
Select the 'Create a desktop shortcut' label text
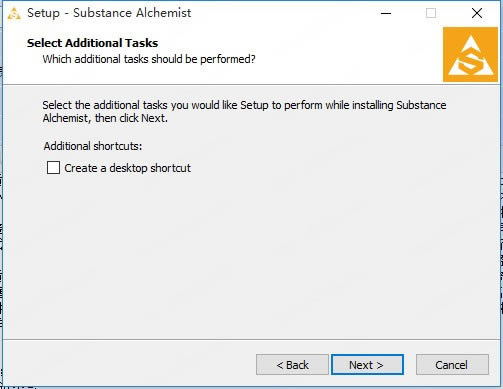pos(128,168)
